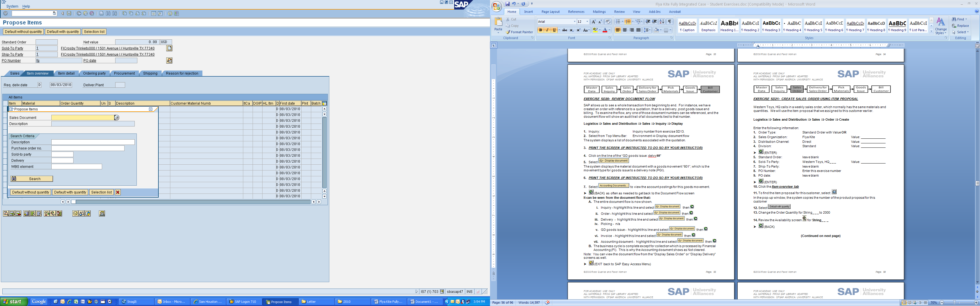980x306 pixels.
Task: Click the SAP Save floppy icon
Action: coord(69,13)
